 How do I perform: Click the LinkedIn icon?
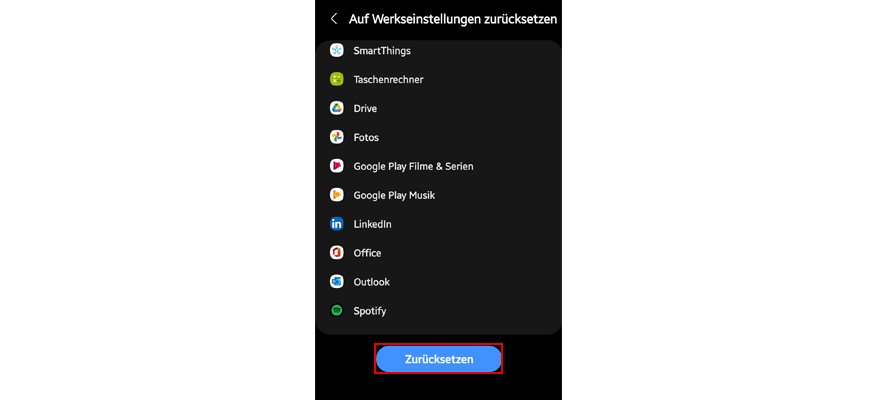tap(336, 224)
